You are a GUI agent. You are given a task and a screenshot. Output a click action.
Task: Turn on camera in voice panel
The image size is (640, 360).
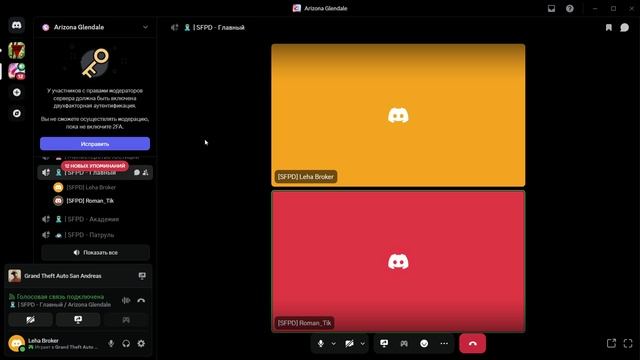coord(31,320)
